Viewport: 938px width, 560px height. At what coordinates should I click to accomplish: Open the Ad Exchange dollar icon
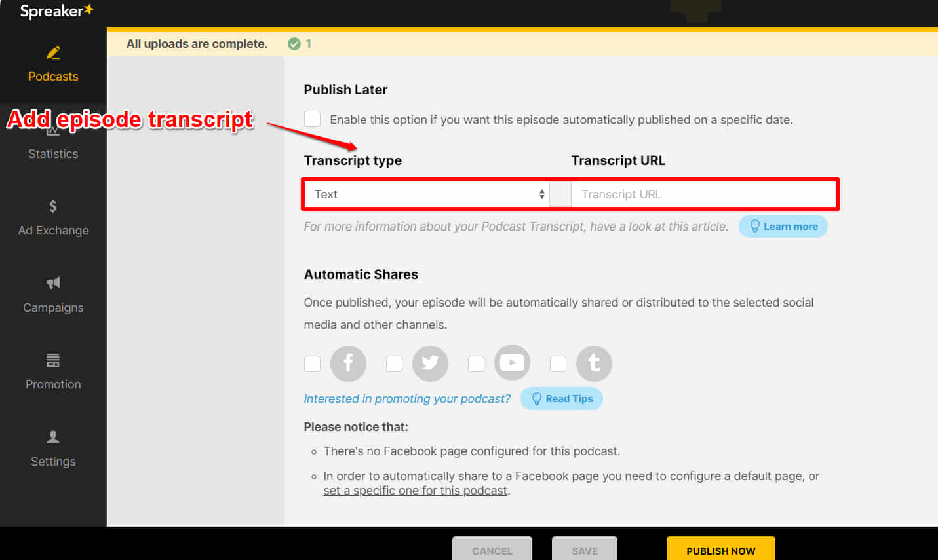coord(53,206)
